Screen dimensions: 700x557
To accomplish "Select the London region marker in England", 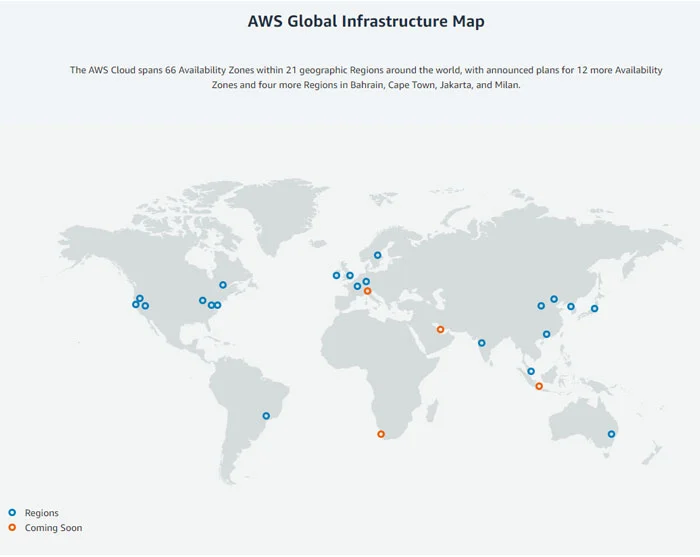I will (350, 275).
